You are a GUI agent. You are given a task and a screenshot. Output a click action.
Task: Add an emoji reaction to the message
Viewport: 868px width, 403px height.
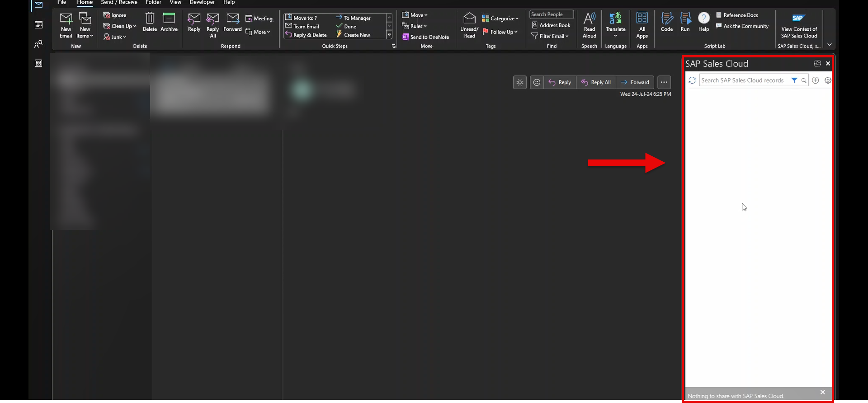pos(537,82)
